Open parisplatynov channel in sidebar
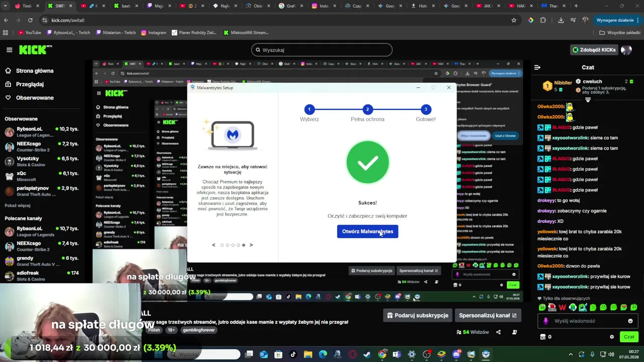This screenshot has width=644, height=362. [41, 191]
